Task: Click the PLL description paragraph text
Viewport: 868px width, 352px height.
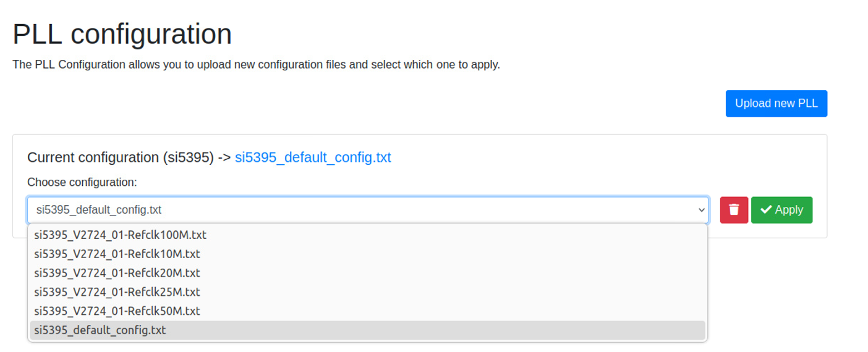Action: click(256, 64)
